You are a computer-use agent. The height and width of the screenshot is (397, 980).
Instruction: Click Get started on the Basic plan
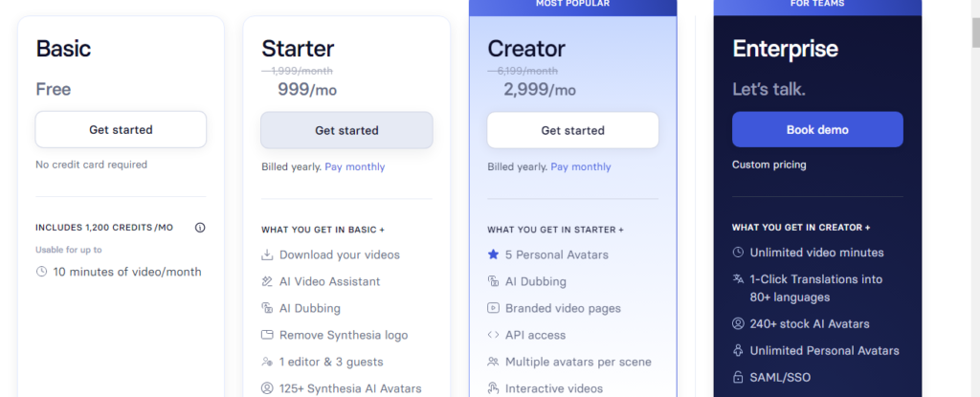121,130
